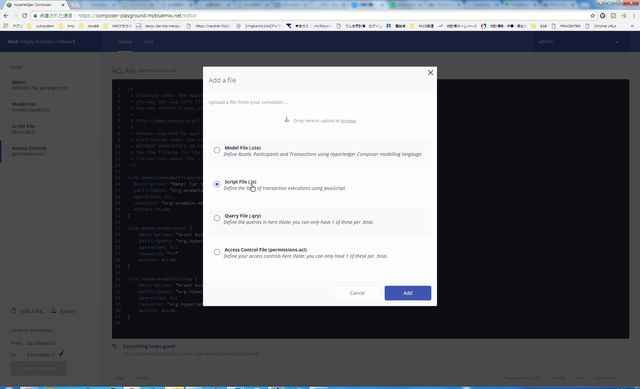Select the Query File (.qry) radio button
The width and height of the screenshot is (640, 389).
click(x=217, y=218)
